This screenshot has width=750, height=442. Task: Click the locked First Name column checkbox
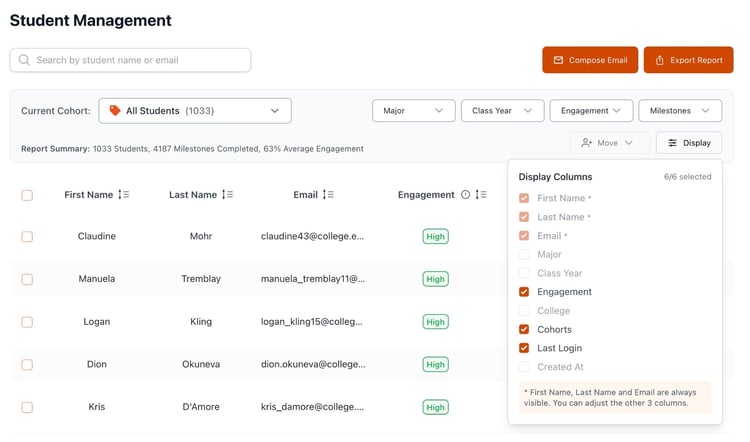524,198
